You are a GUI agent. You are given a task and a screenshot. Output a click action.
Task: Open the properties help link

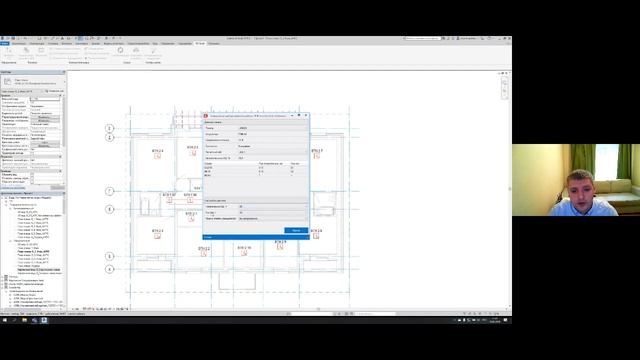13,188
